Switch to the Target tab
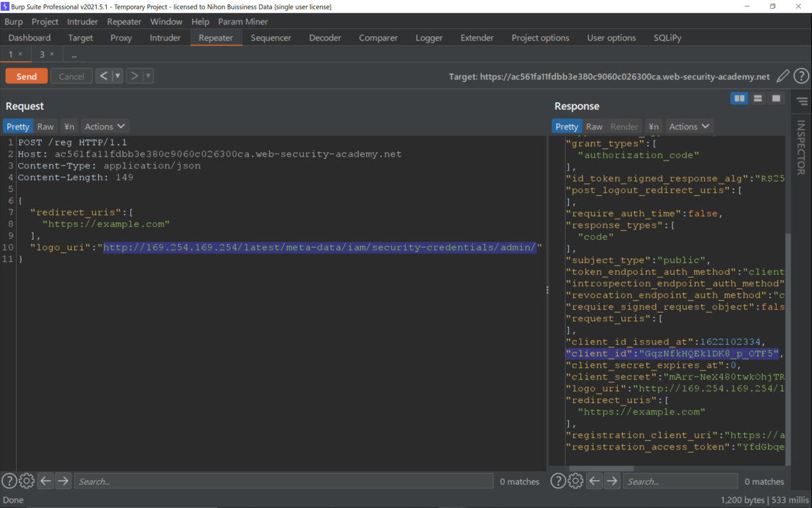Screen dimensions: 812x508 (x=81, y=38)
